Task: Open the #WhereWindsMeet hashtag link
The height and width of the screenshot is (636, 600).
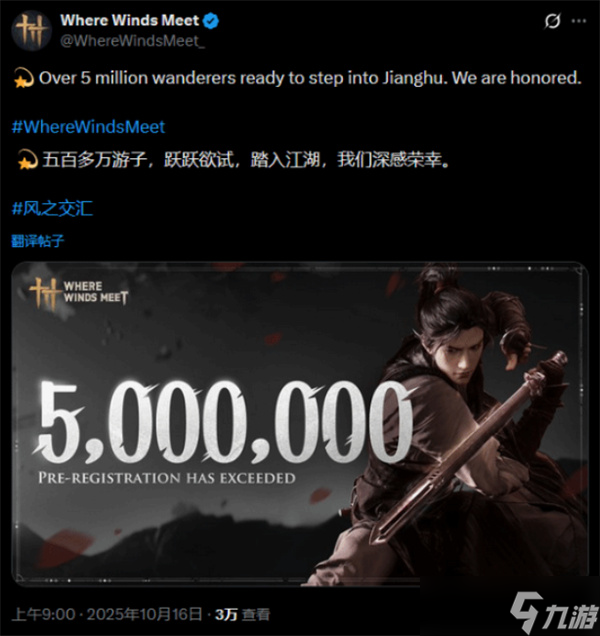Action: click(x=88, y=127)
